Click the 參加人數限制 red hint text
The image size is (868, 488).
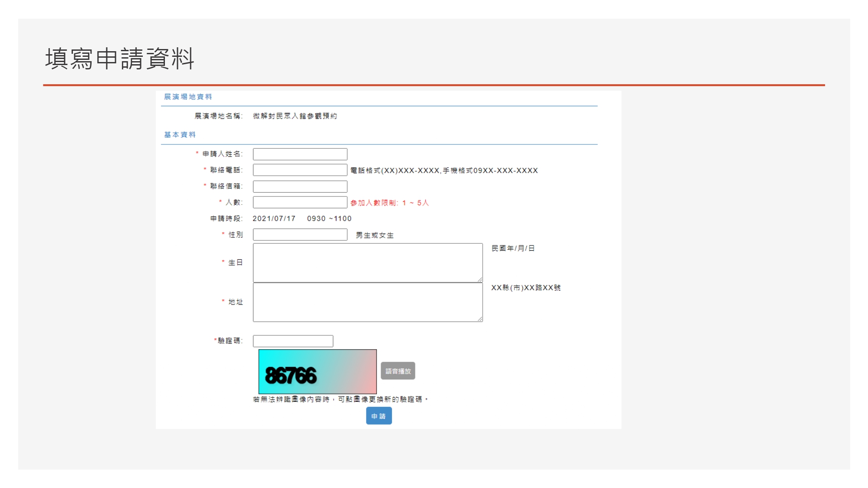coord(390,203)
